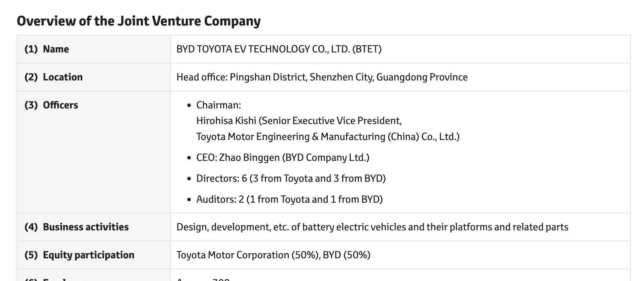This screenshot has height=281, width=644.
Task: Click the 'Design, development, etc.' description text
Action: tap(372, 227)
